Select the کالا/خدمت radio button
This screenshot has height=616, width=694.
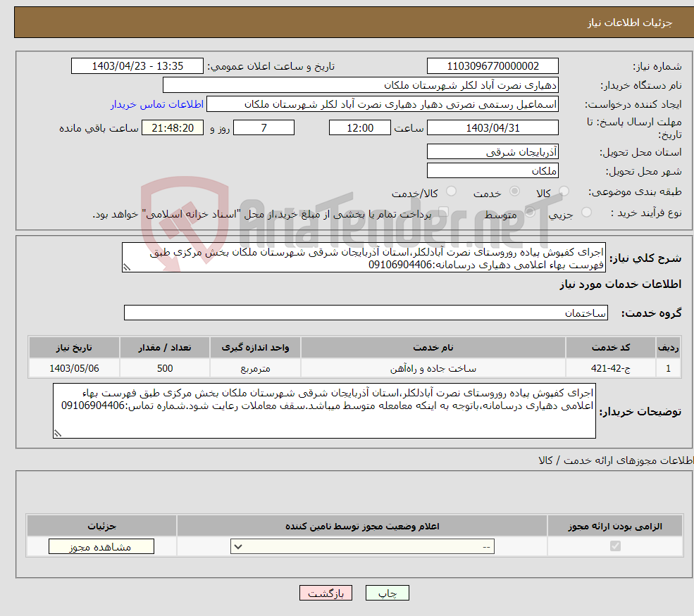coord(451,191)
